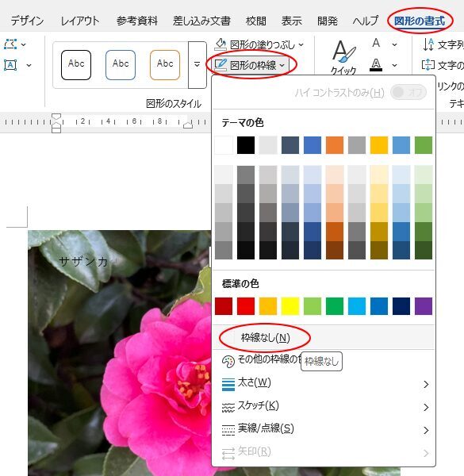Select the dark red standard color

[x=224, y=306]
